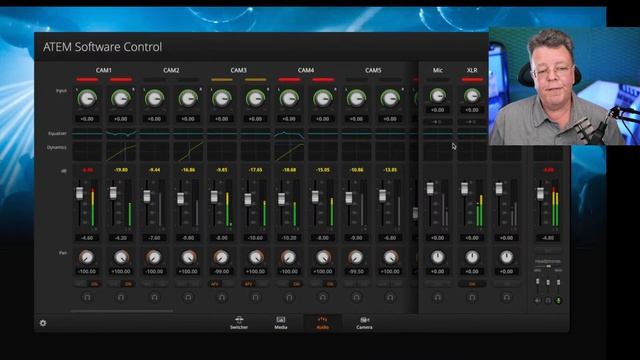This screenshot has width=640, height=360.
Task: Click the master section headphone icon
Action: tap(548, 301)
